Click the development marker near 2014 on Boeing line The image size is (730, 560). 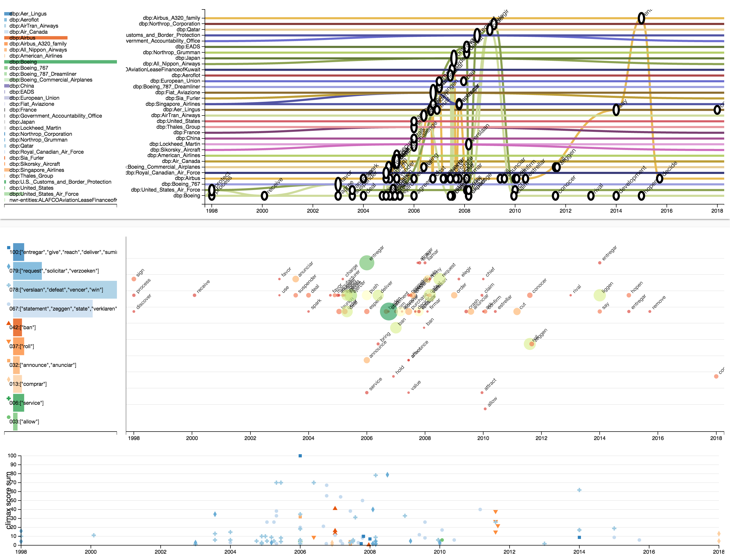click(x=616, y=196)
